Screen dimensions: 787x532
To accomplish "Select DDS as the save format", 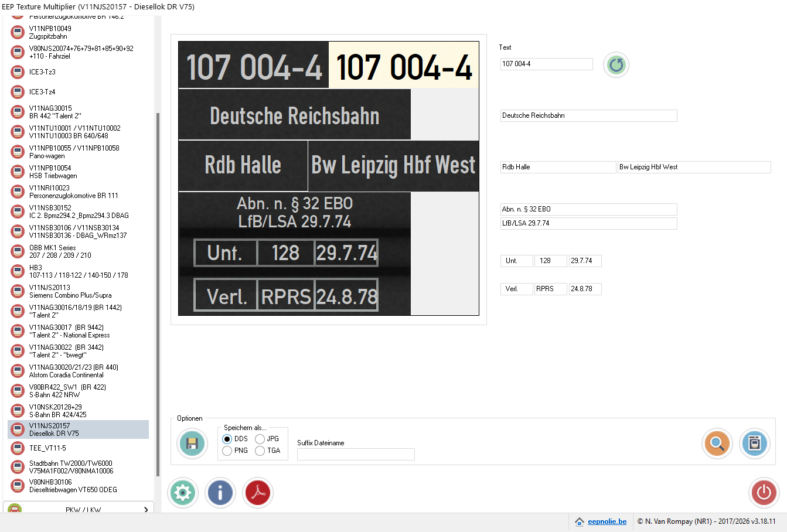I will (x=227, y=439).
